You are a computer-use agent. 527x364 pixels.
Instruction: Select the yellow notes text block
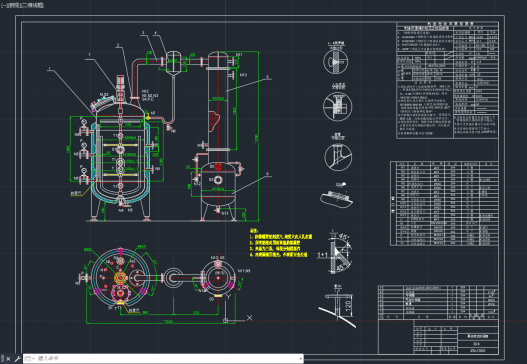[x=281, y=243]
